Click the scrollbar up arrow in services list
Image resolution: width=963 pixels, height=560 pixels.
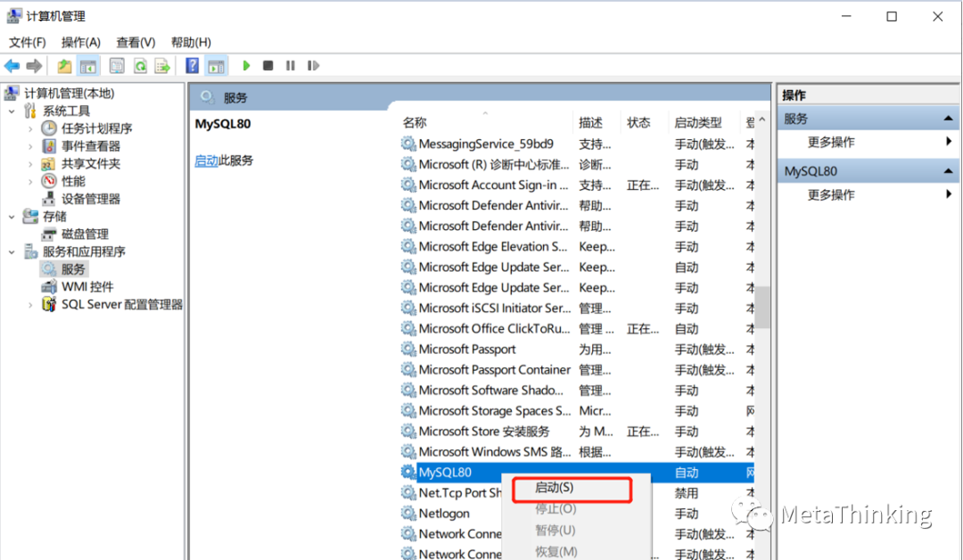point(762,119)
